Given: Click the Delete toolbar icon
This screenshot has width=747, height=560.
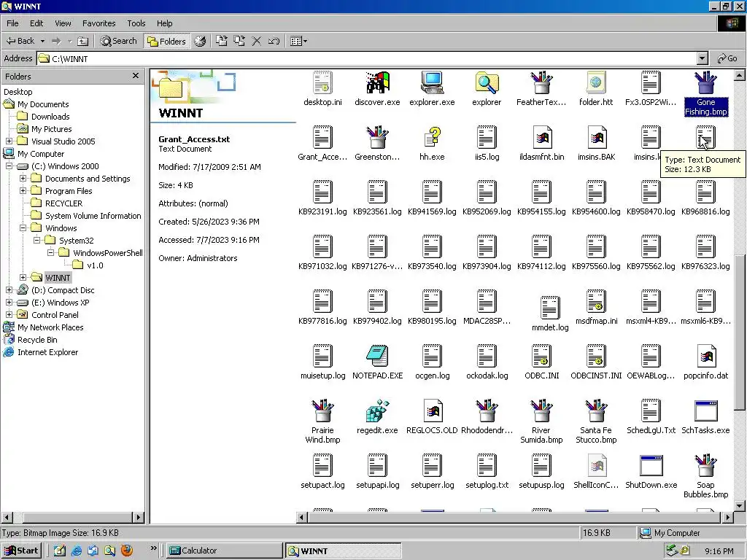Looking at the screenshot, I should [x=256, y=41].
